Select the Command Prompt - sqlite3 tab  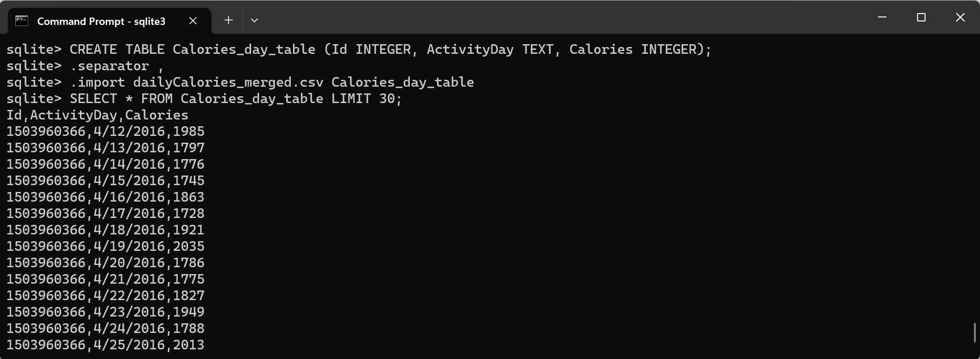tap(100, 21)
